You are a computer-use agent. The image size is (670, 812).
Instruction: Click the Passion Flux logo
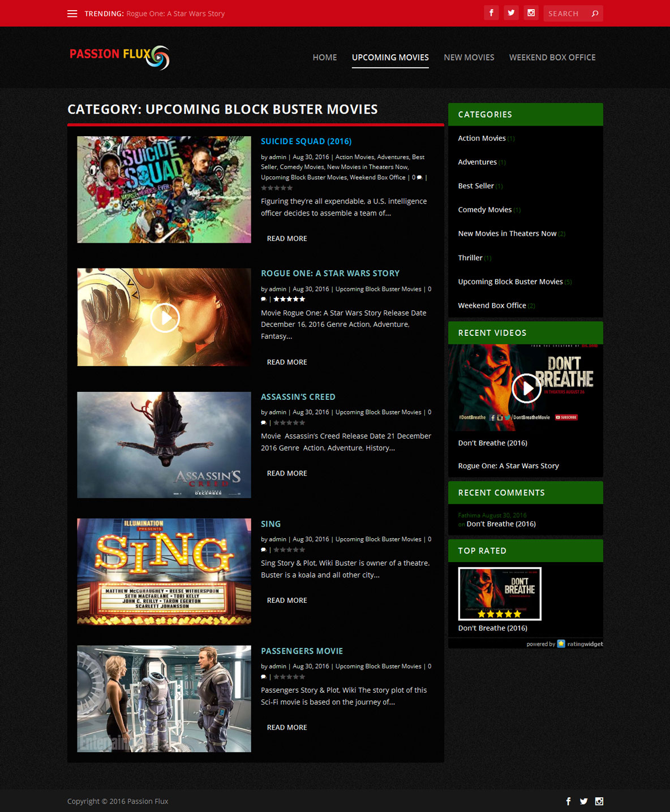[x=119, y=57]
